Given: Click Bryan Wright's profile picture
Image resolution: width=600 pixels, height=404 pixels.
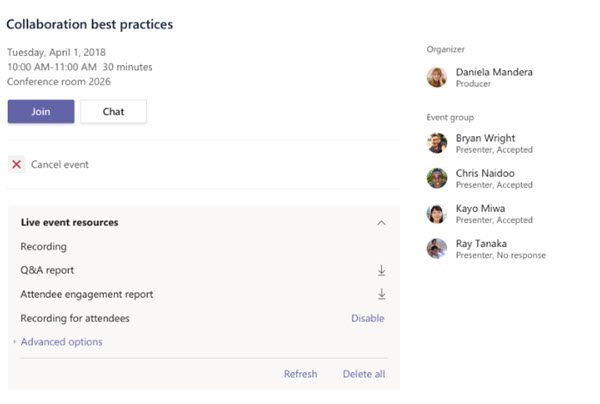Looking at the screenshot, I should (x=437, y=143).
